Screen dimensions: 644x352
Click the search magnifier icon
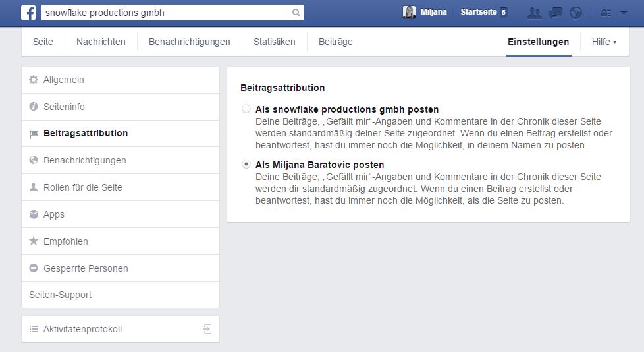pyautogui.click(x=296, y=13)
